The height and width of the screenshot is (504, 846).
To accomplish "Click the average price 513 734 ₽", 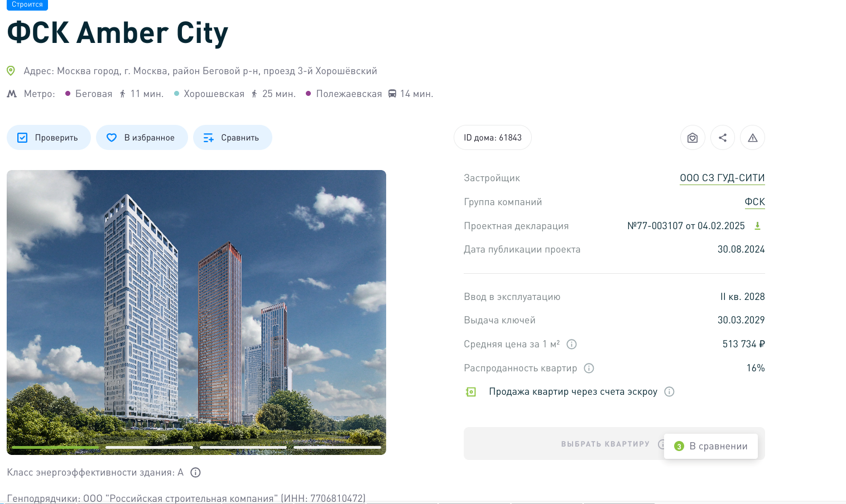I will coord(743,344).
